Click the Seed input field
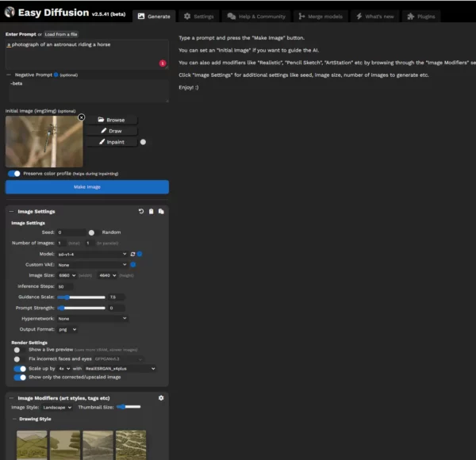Image resolution: width=476 pixels, height=460 pixels. pos(71,232)
